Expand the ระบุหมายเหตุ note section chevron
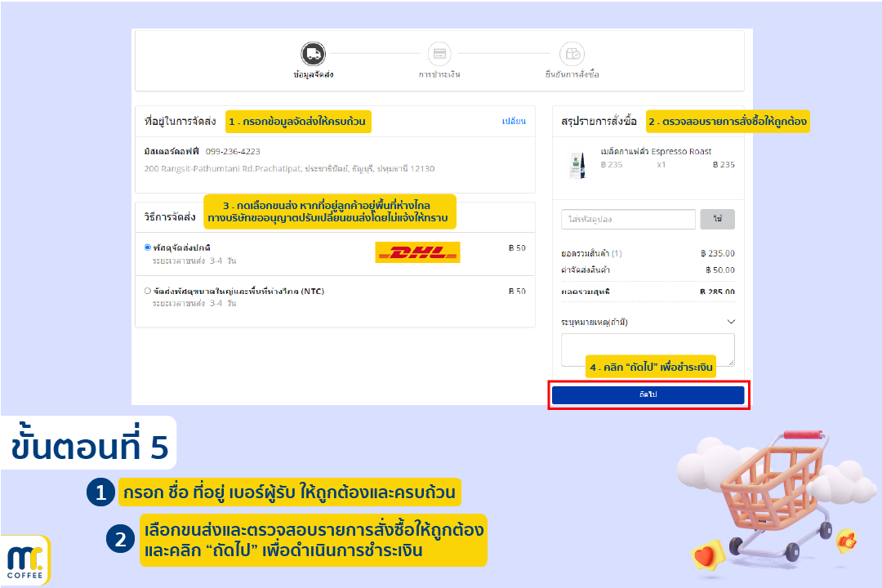The width and height of the screenshot is (882, 588). click(x=730, y=322)
